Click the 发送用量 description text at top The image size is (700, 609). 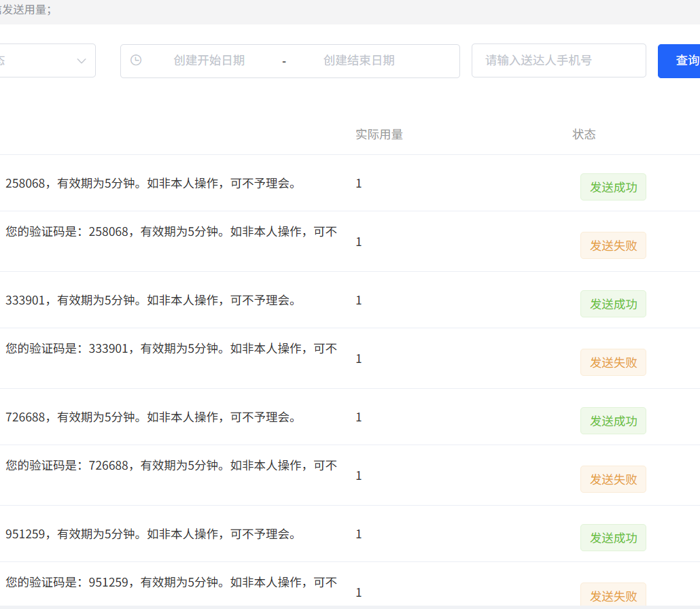click(x=25, y=10)
